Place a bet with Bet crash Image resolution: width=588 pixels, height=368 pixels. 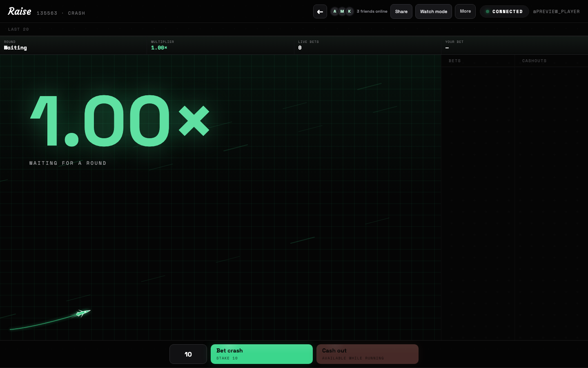(262, 354)
